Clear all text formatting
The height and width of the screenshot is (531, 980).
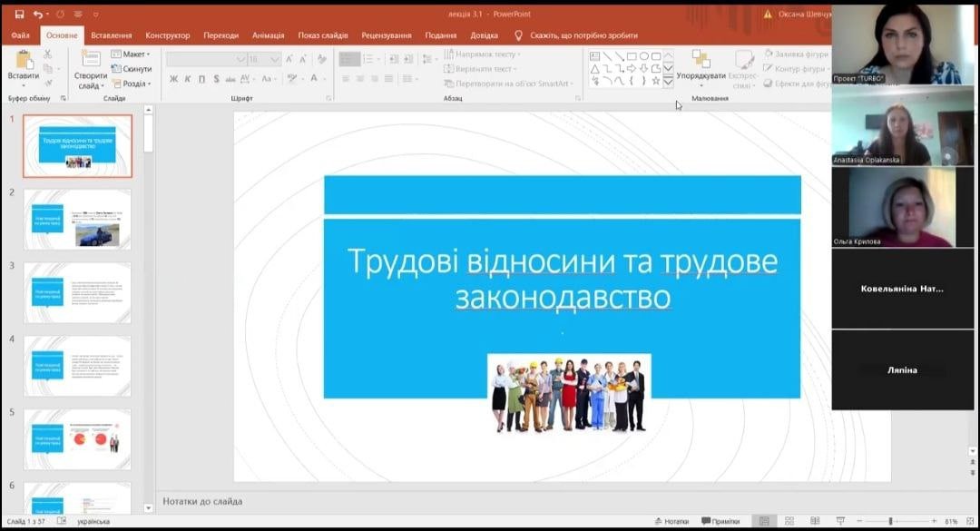[322, 59]
